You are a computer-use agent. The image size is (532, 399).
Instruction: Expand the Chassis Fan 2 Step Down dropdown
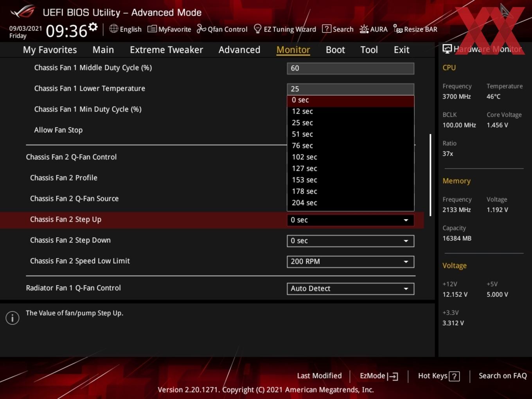pos(350,241)
